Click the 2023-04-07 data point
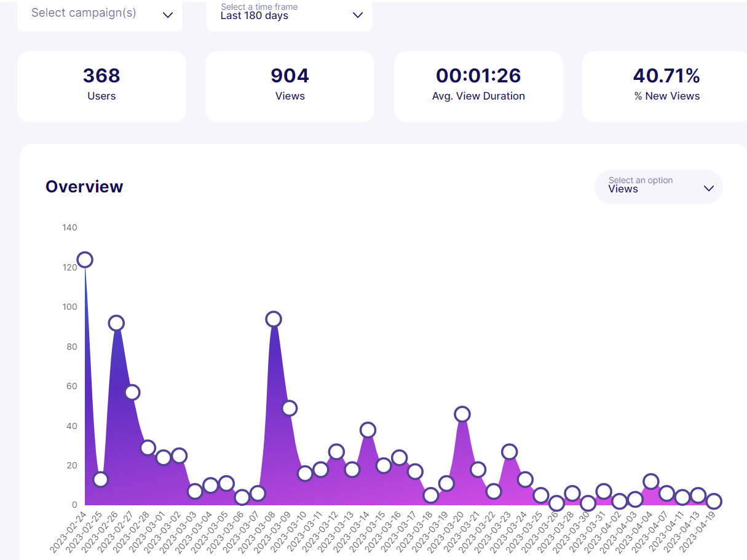 click(666, 493)
